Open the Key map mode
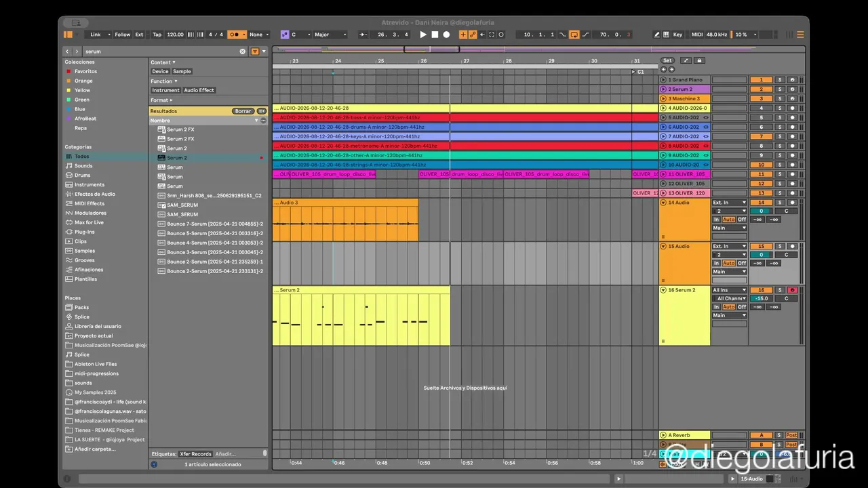The width and height of the screenshot is (868, 488). (678, 35)
